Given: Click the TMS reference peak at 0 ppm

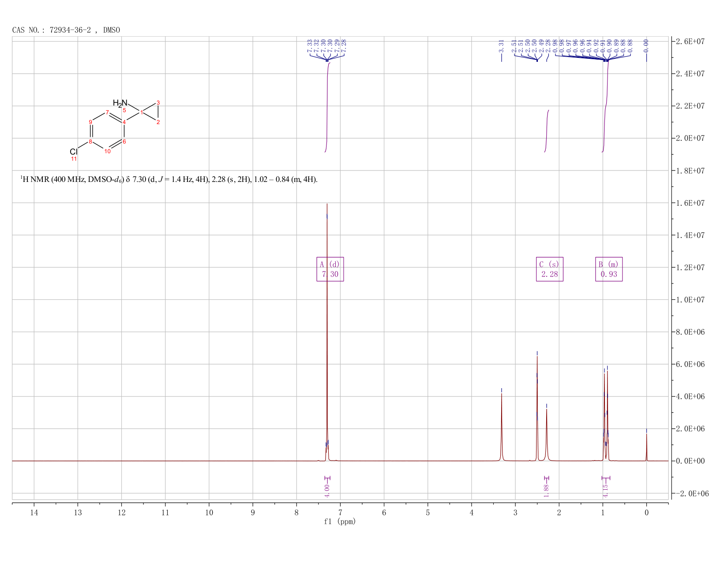Looking at the screenshot, I should (646, 447).
